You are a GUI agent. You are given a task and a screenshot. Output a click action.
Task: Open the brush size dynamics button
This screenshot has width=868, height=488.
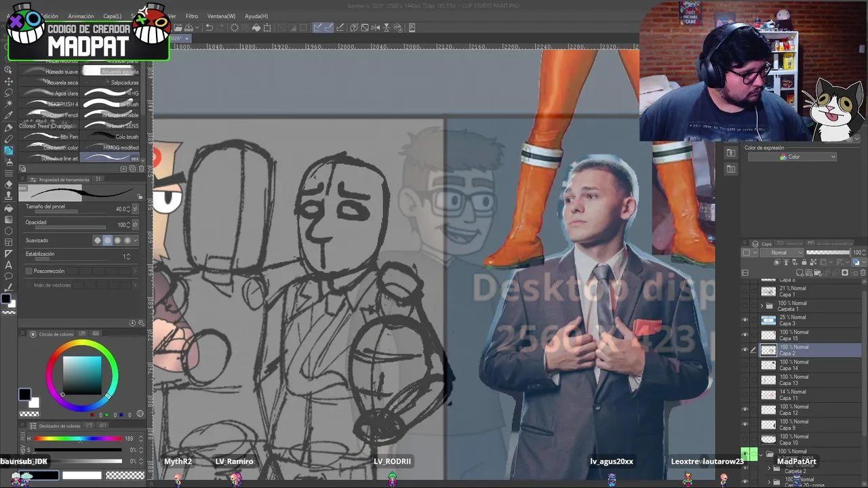(x=135, y=209)
